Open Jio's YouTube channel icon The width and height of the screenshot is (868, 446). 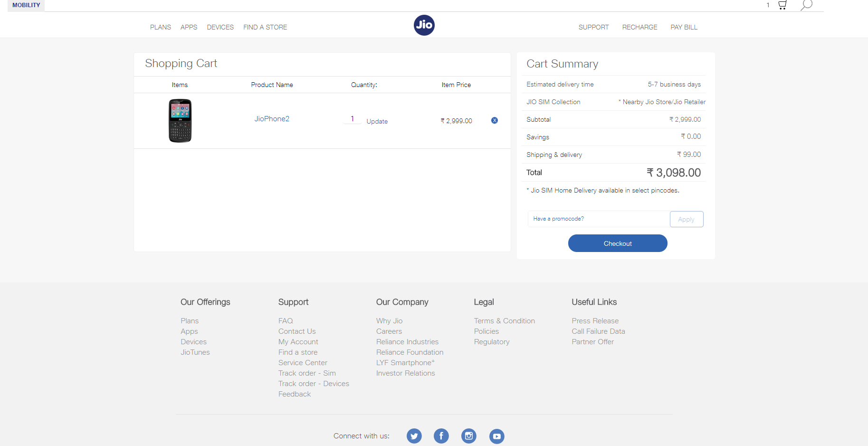[x=497, y=436]
